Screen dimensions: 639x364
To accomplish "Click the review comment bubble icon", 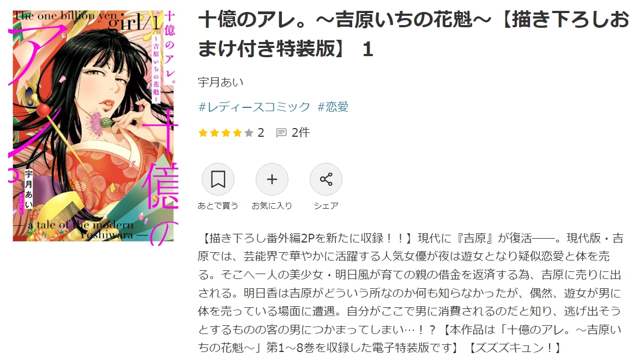I will tap(281, 133).
